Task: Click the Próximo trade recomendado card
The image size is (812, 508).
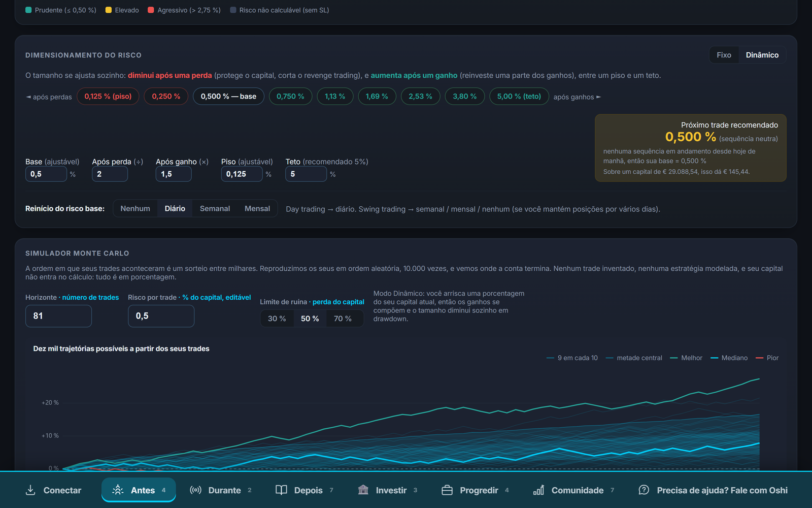Action: click(691, 148)
